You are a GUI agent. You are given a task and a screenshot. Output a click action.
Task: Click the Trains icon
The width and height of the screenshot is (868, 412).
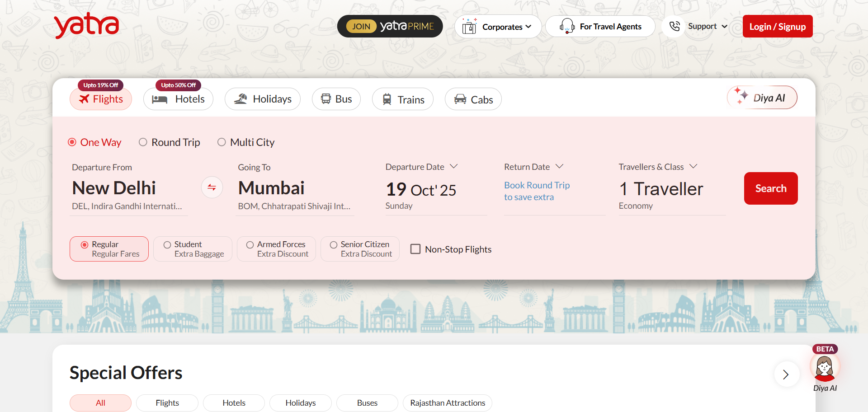click(x=387, y=99)
